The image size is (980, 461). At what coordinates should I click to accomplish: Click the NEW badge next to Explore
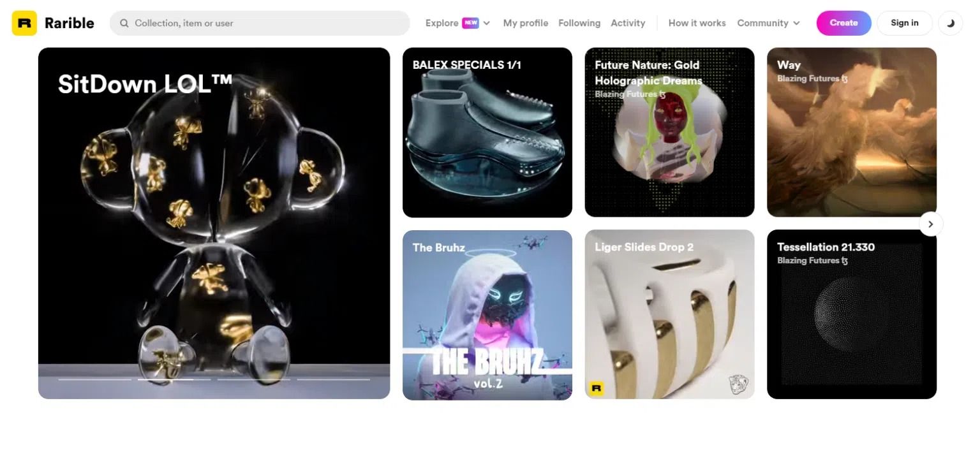click(x=471, y=23)
